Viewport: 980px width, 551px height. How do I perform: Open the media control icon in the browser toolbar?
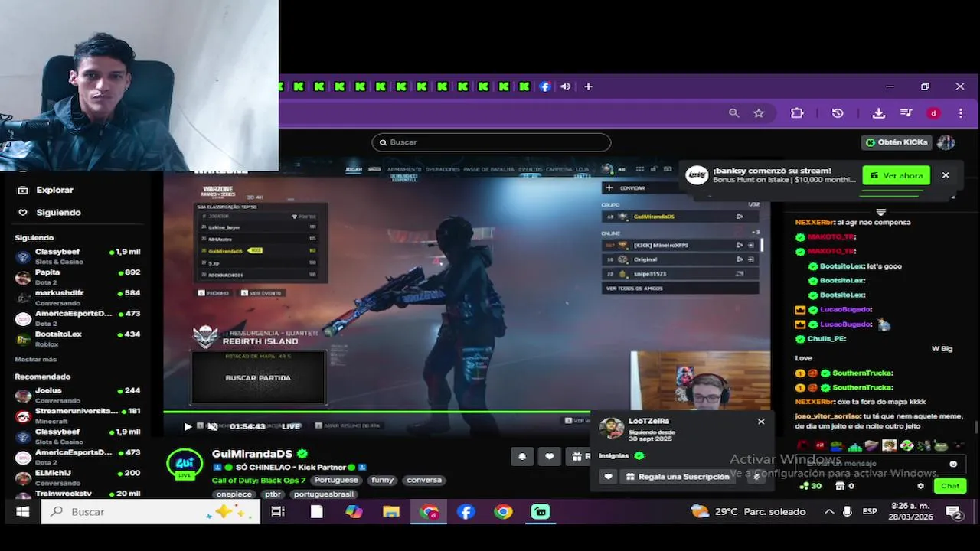point(906,113)
